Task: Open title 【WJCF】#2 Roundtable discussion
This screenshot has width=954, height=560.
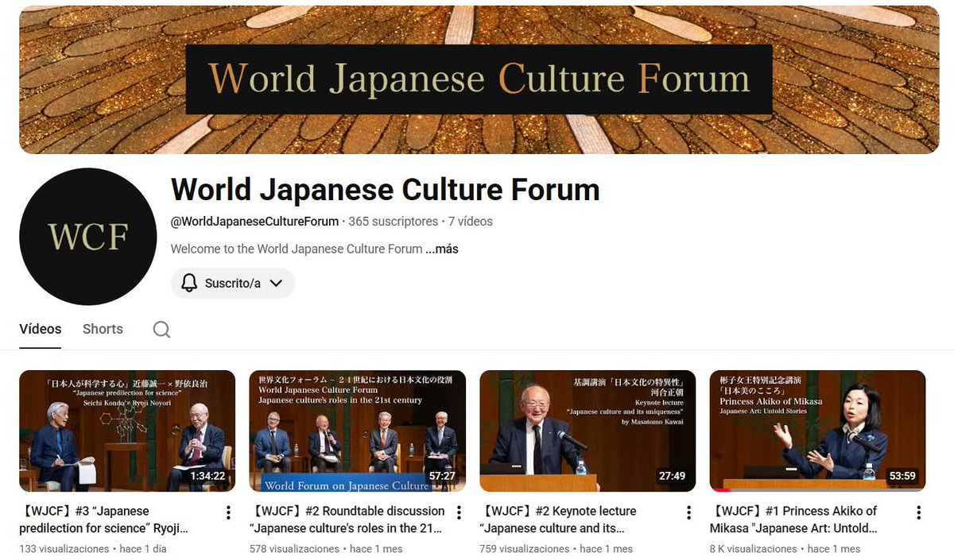Action: tap(347, 519)
